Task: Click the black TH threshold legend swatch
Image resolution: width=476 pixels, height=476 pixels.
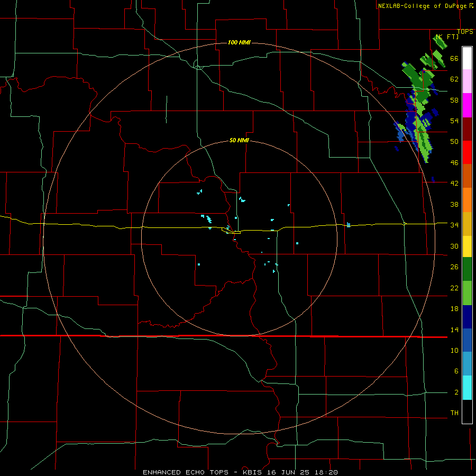Action: click(467, 411)
